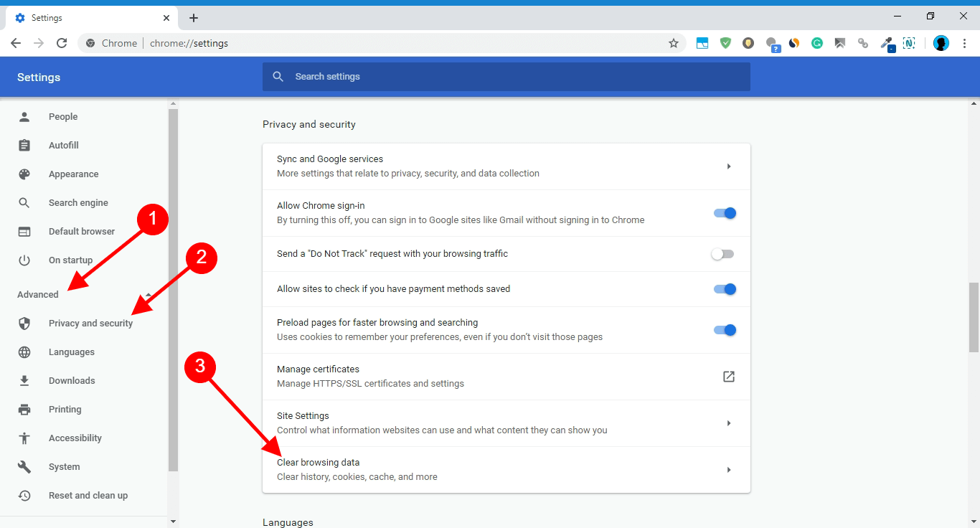The height and width of the screenshot is (528, 980).
Task: Expand Sync and Google services arrow
Action: 729,166
